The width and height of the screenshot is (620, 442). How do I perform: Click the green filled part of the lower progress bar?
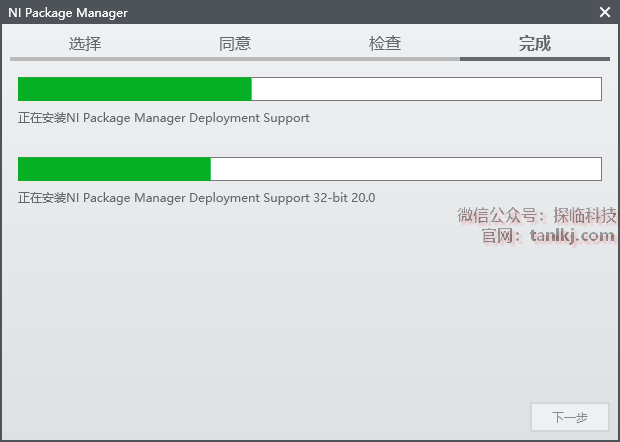click(114, 169)
